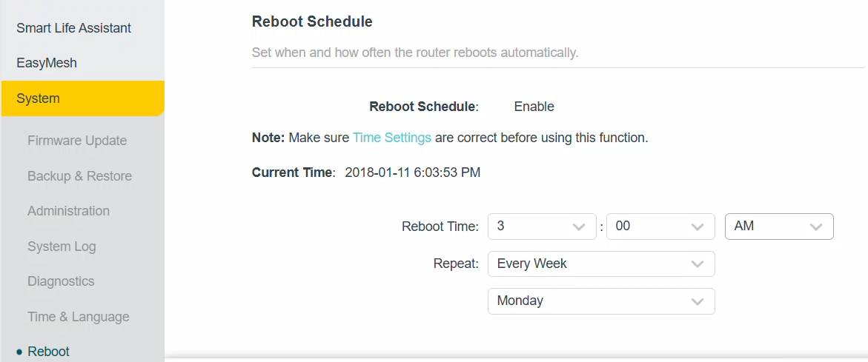Click the chevron arrow on Every Week dropdown
868x362 pixels.
[x=697, y=264]
